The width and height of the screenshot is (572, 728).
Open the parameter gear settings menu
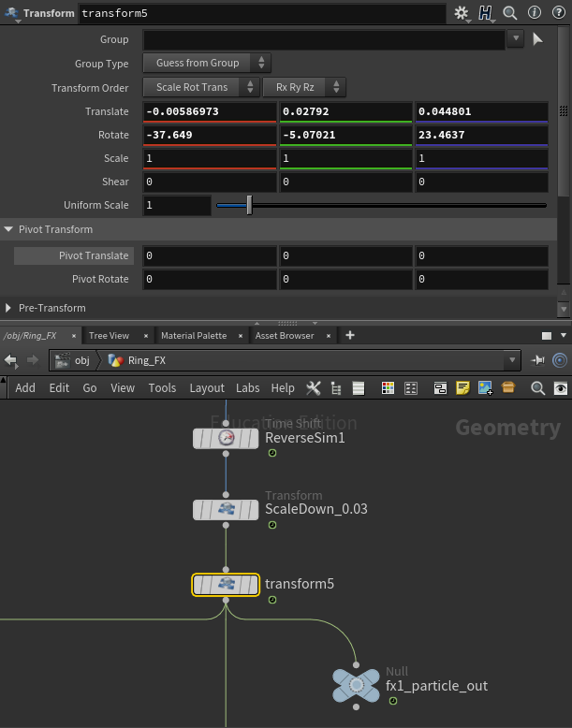462,13
